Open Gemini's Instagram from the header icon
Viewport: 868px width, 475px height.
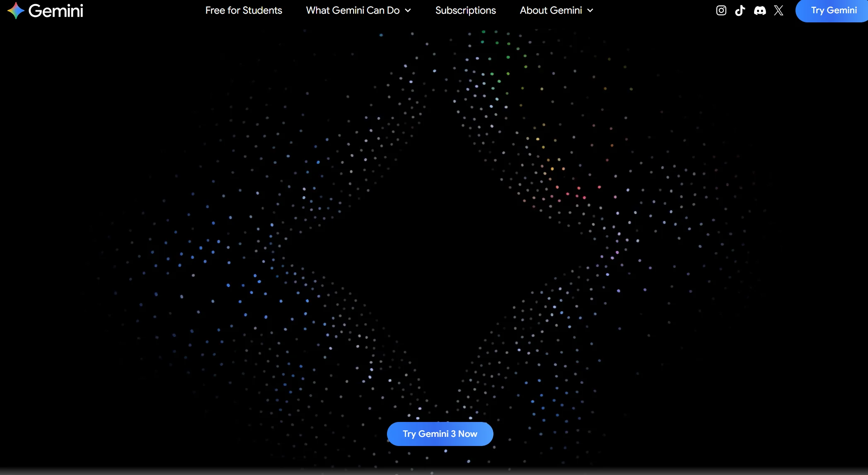[721, 10]
